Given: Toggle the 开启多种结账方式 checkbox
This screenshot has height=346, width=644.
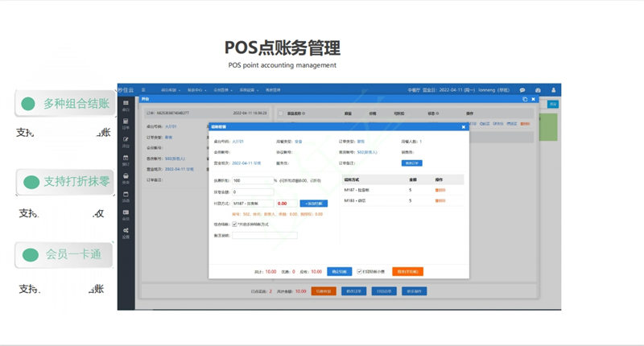Looking at the screenshot, I should 234,224.
